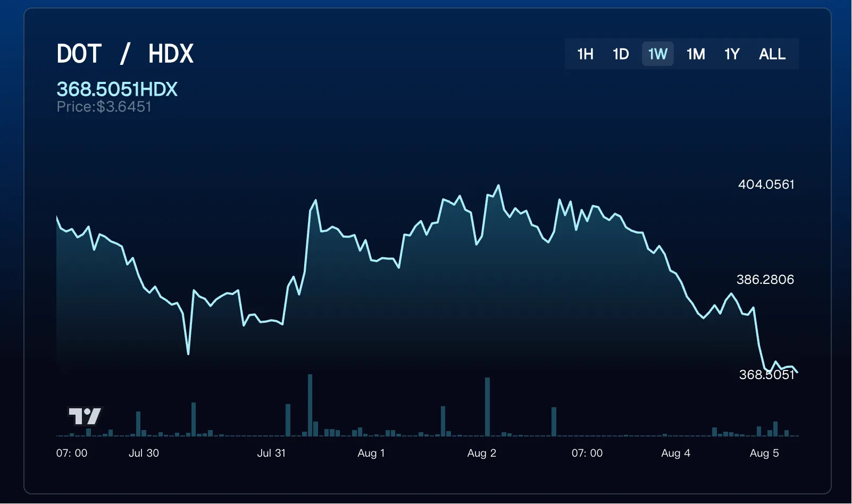Switch chart to 1Y range
The width and height of the screenshot is (852, 504).
(x=732, y=54)
